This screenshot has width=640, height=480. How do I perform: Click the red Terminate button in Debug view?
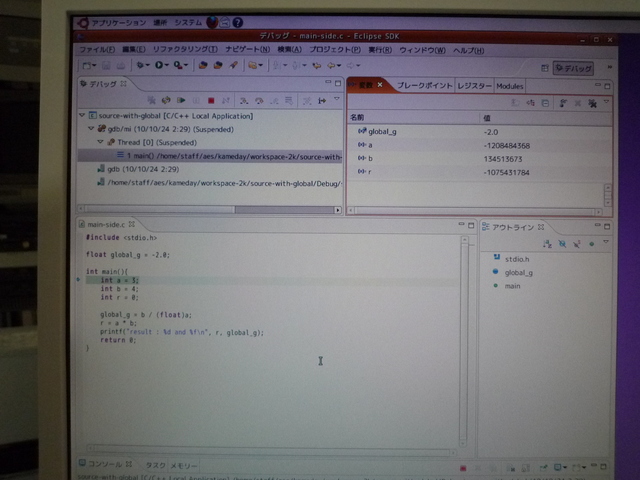[x=211, y=100]
